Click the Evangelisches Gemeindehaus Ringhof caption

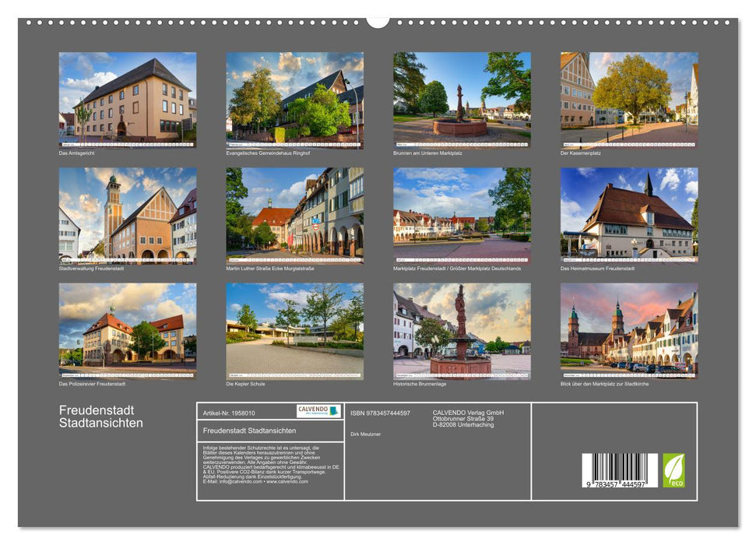(x=269, y=154)
